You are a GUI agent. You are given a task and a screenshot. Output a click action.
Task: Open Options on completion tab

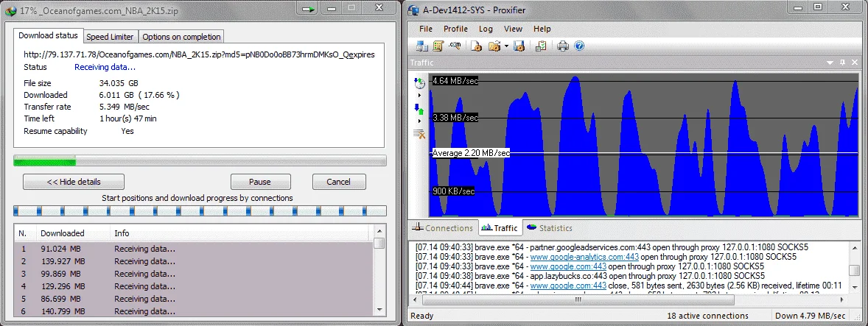click(181, 37)
